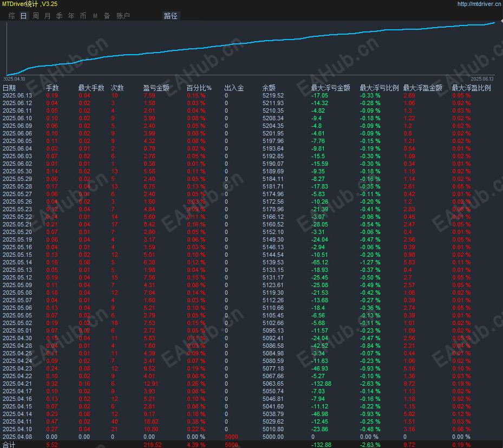This screenshot has height=448, width=503.
Task: Switch to the 账户 account tab
Action: click(x=123, y=16)
